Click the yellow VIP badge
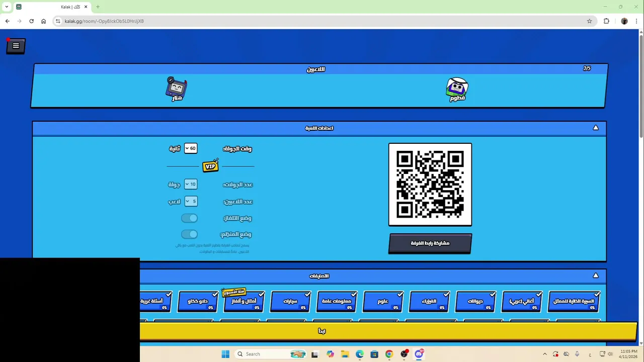This screenshot has height=362, width=644. coord(210,166)
